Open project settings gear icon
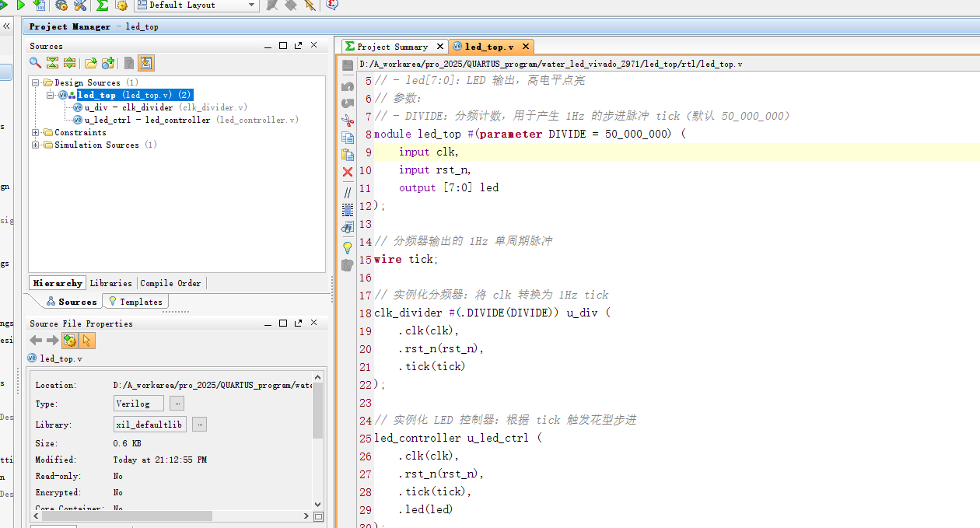The image size is (980, 528). 61,5
